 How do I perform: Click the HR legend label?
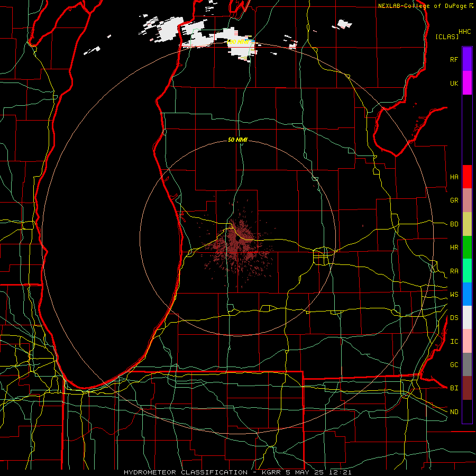454,248
